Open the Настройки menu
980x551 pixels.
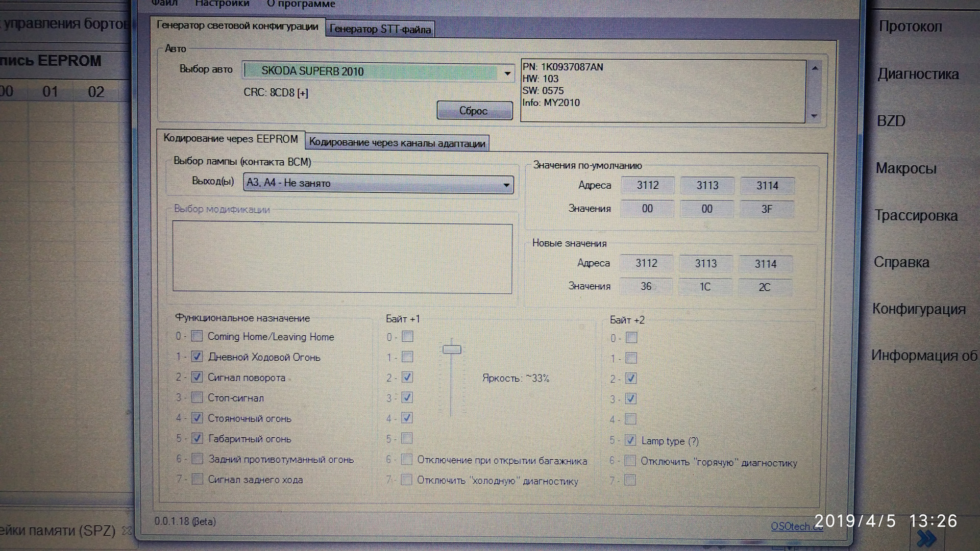click(x=222, y=4)
